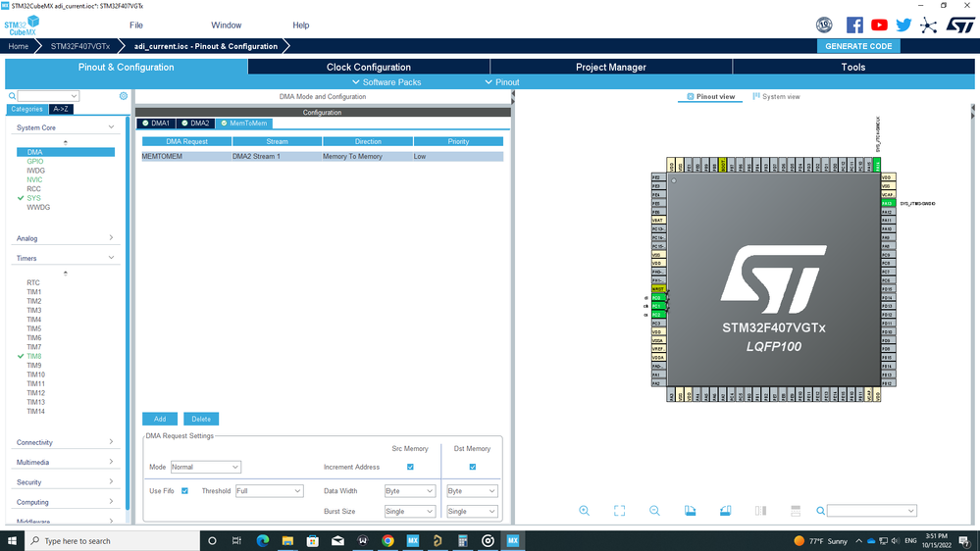The height and width of the screenshot is (551, 980).
Task: Go to Home breadcrumb
Action: [18, 46]
